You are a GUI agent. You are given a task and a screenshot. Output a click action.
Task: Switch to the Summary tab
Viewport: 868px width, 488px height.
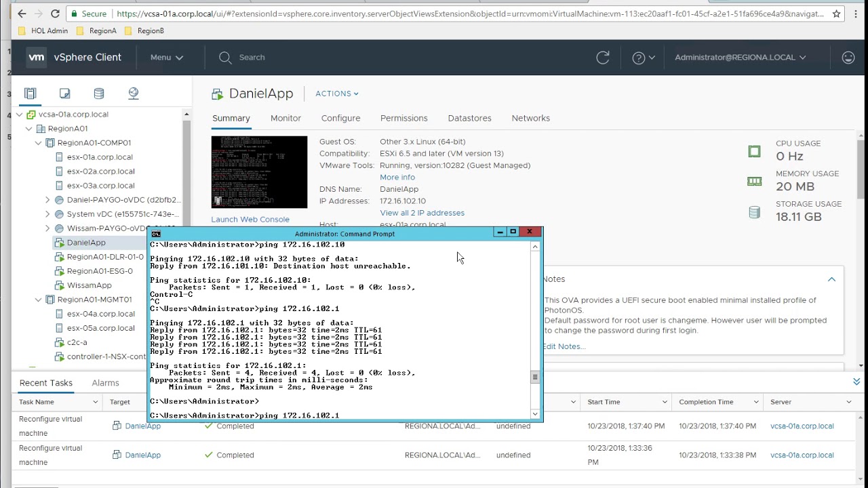pos(231,118)
